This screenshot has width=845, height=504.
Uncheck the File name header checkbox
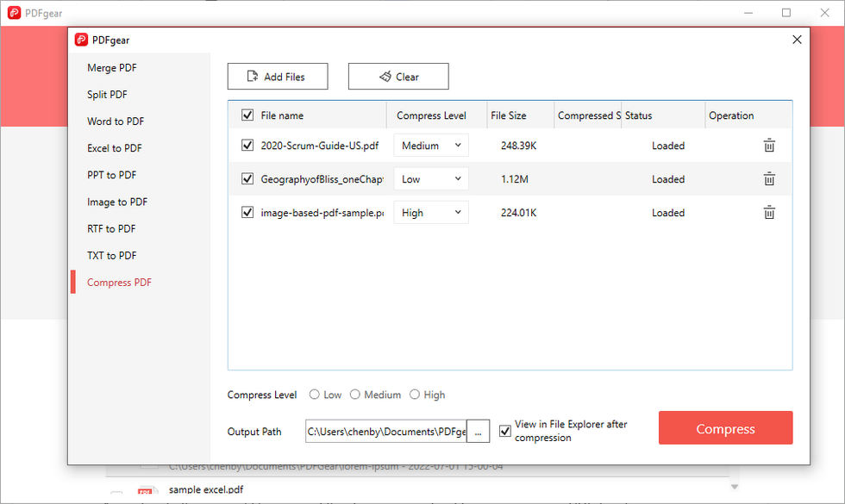coord(247,114)
